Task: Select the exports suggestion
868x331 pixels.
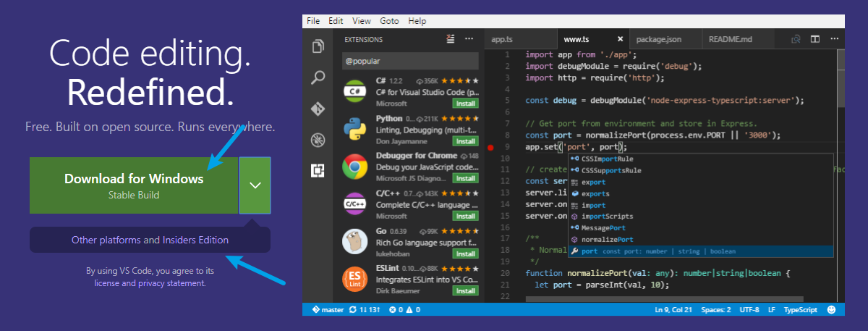Action: coord(700,193)
